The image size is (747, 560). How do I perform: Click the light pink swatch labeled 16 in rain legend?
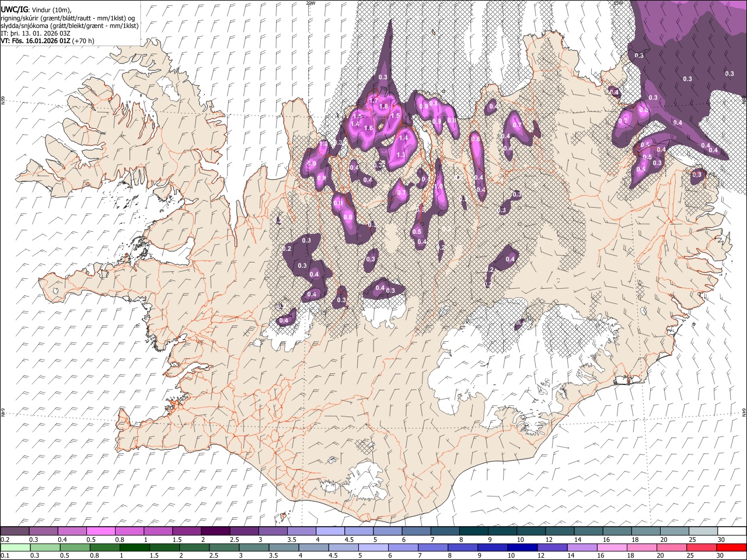tap(611, 547)
